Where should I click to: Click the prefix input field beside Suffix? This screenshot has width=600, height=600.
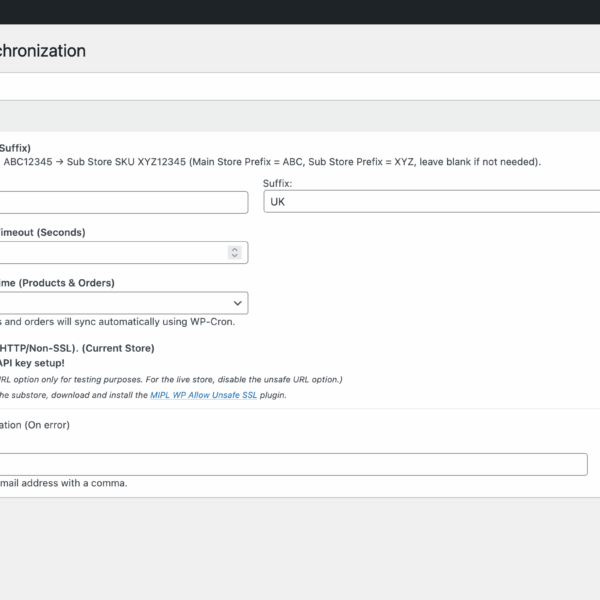[x=124, y=202]
